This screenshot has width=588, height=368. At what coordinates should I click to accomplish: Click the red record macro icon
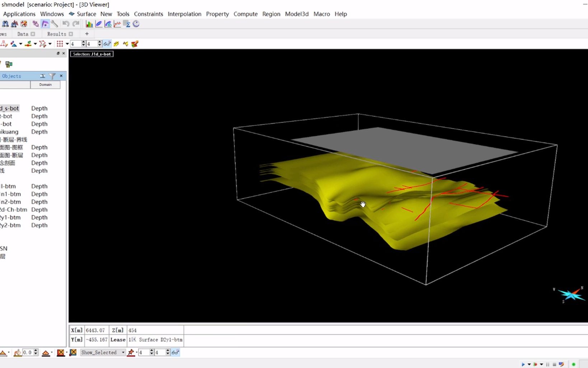click(535, 364)
